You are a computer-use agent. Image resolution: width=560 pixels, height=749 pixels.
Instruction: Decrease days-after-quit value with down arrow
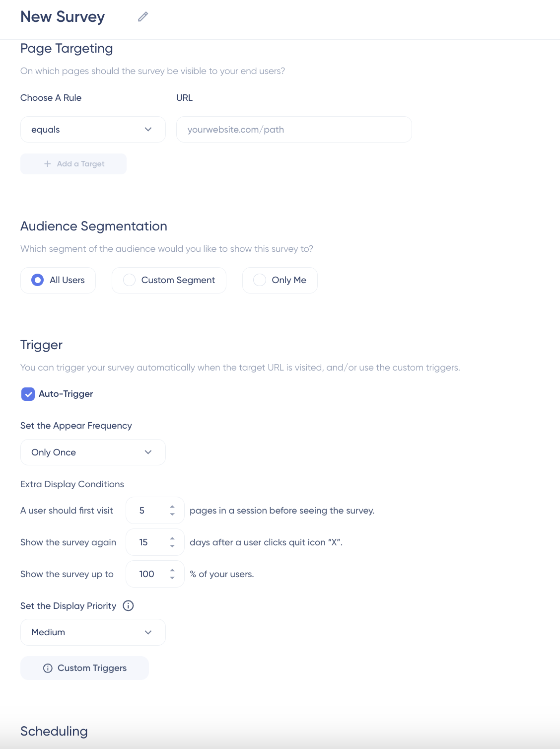(172, 546)
